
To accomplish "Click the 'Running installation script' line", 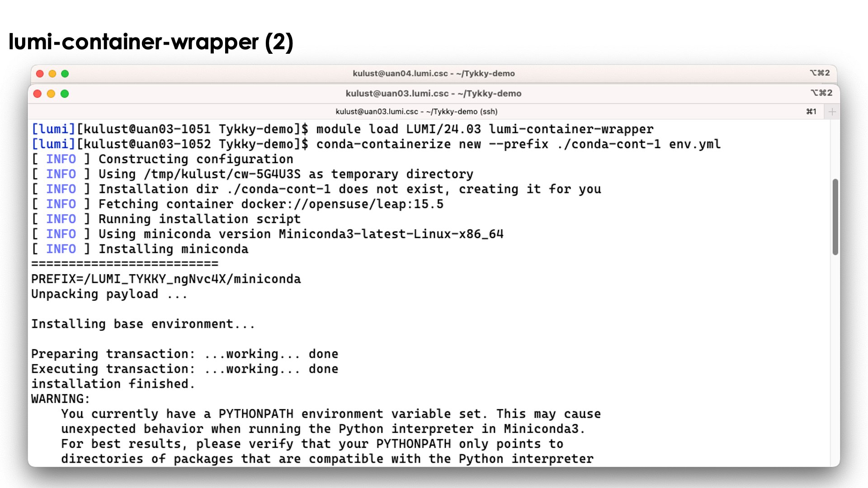I will 166,219.
